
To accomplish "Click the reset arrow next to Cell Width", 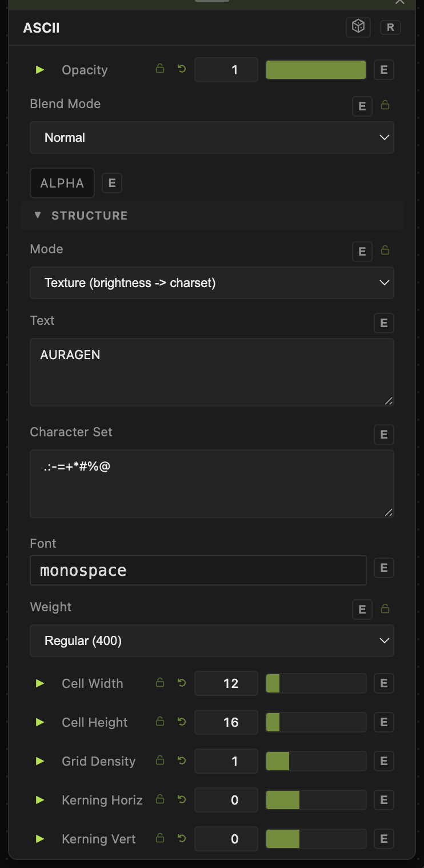I will point(182,683).
